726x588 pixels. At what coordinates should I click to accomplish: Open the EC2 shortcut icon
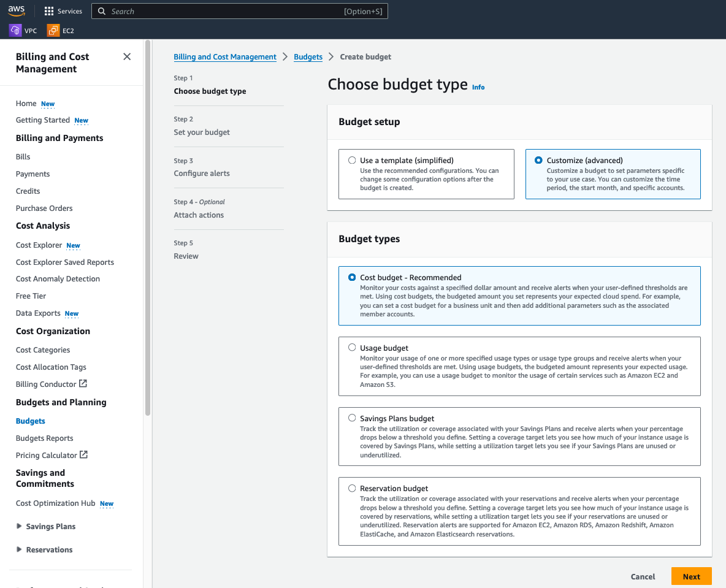pos(53,31)
